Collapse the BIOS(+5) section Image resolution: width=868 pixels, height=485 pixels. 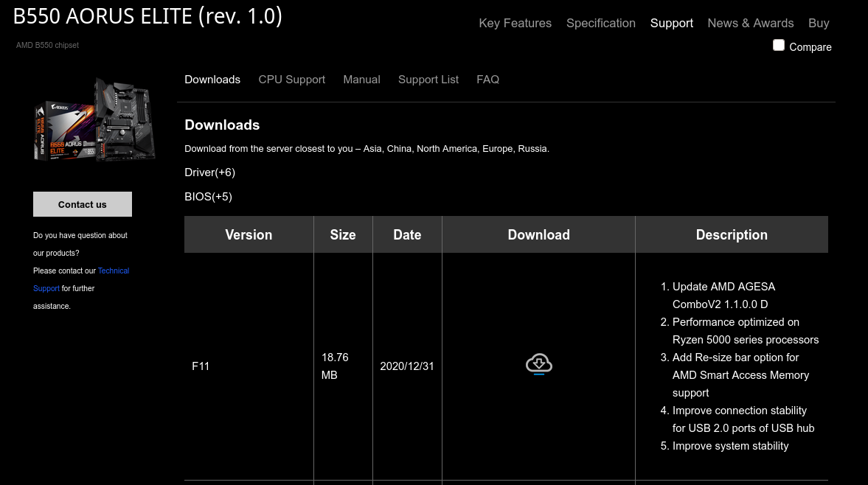(x=208, y=197)
